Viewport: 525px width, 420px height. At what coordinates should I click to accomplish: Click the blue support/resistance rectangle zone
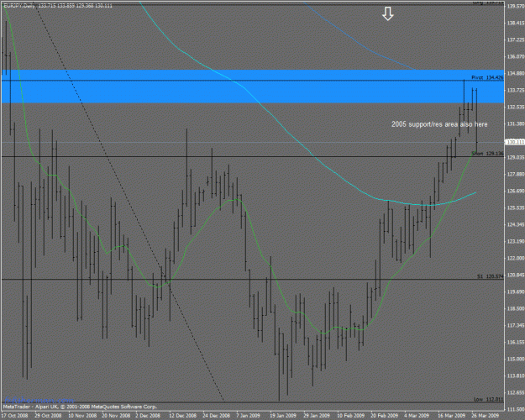253,87
